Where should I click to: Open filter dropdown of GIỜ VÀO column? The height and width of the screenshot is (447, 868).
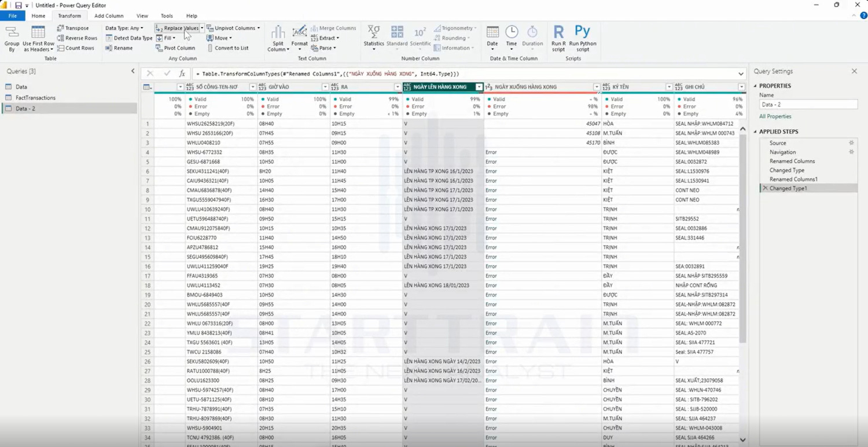325,87
